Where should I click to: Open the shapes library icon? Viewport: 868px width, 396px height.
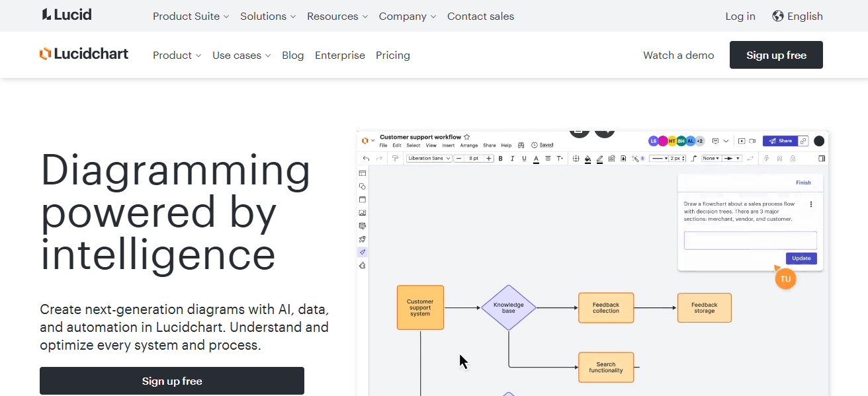(x=363, y=186)
